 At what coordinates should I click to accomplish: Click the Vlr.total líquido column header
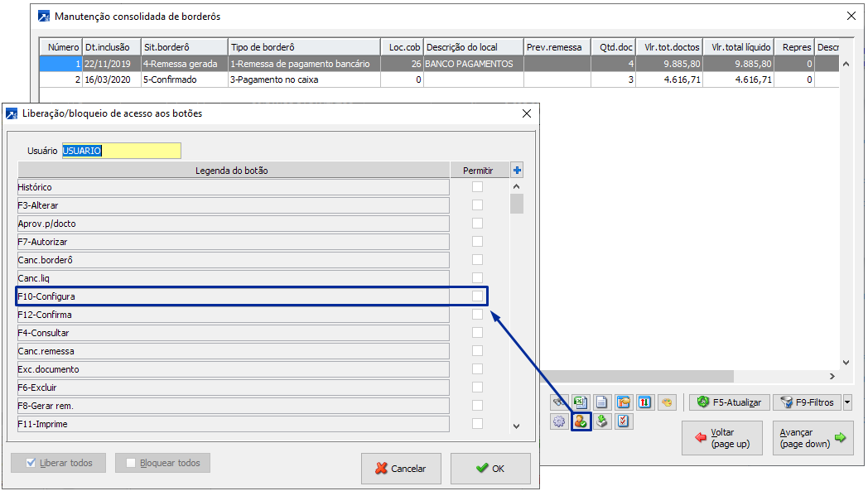(x=739, y=47)
